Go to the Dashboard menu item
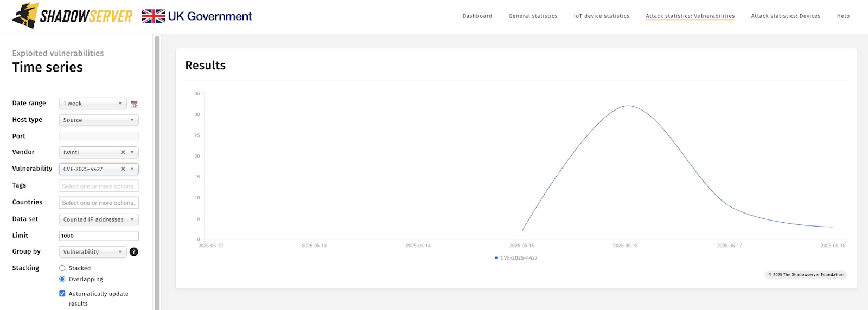 tap(477, 16)
